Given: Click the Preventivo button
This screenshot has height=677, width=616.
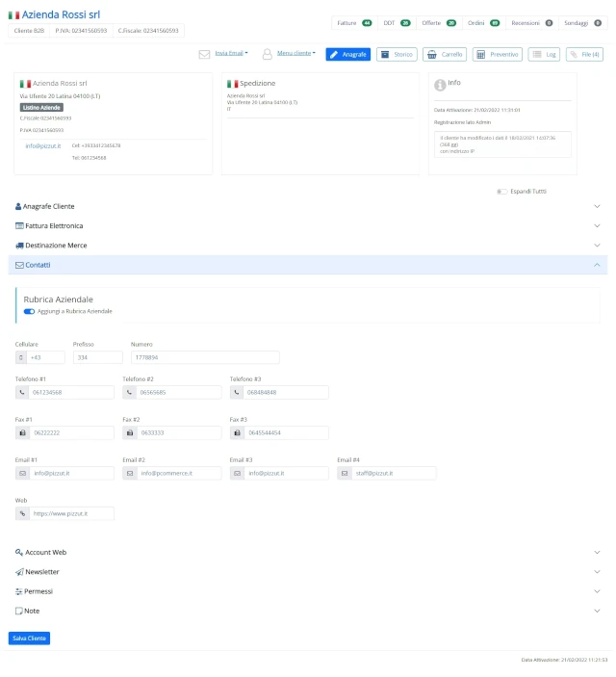Looking at the screenshot, I should 498,54.
